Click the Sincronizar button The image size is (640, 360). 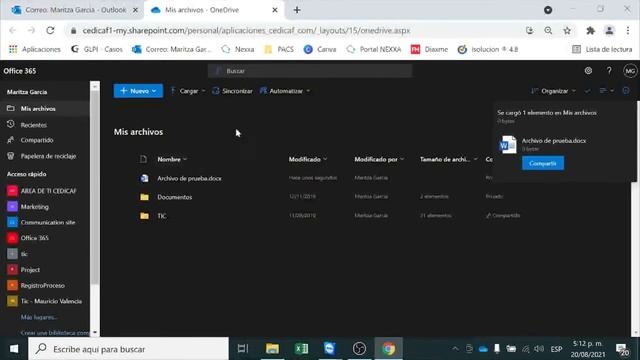[232, 91]
